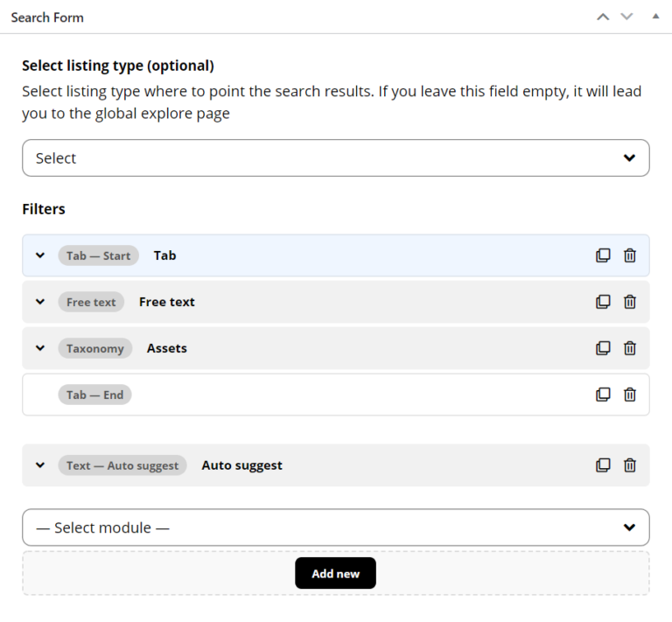
Task: Open the Select module dropdown
Action: click(335, 528)
